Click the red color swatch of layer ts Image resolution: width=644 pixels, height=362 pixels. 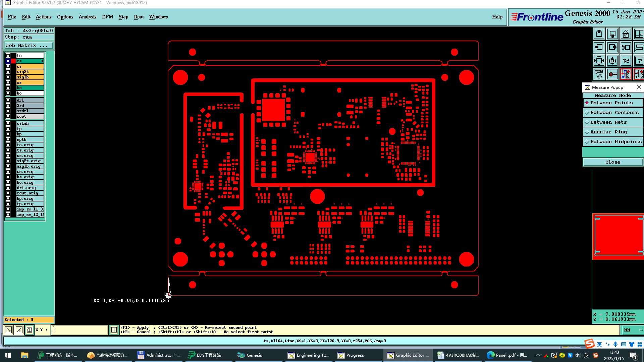pos(13,61)
